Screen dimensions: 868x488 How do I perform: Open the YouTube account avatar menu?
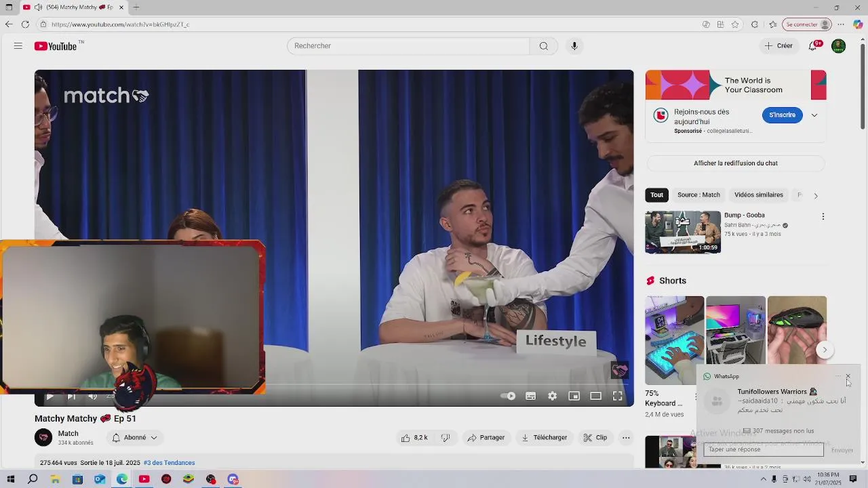coord(839,46)
